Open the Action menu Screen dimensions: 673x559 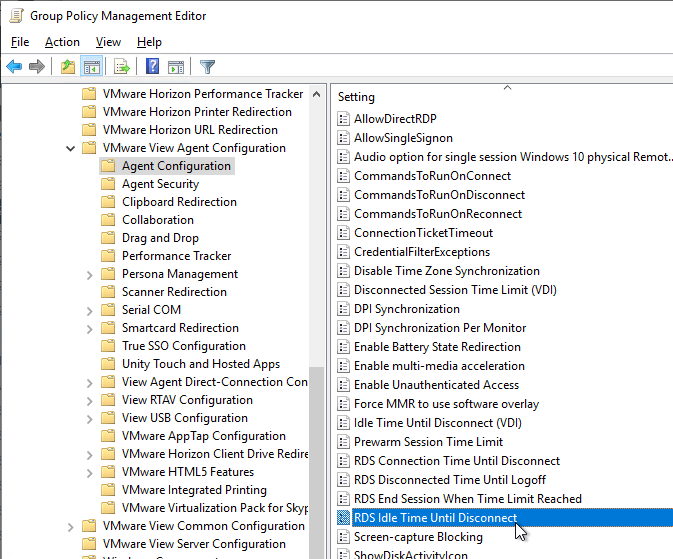pos(62,42)
